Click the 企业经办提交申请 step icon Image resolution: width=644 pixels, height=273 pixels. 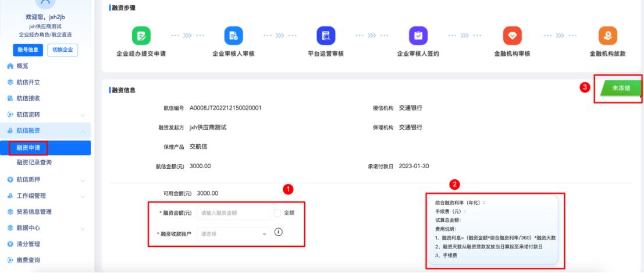pyautogui.click(x=142, y=36)
